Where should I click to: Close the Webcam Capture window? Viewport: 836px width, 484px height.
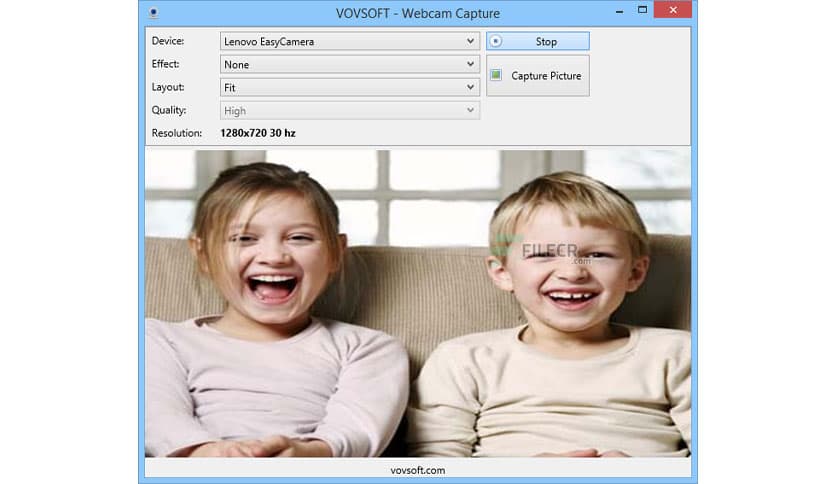pyautogui.click(x=673, y=10)
